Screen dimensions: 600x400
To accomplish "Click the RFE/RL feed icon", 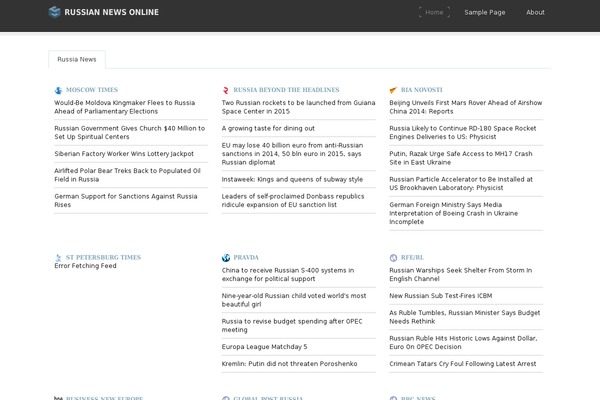I will tap(393, 258).
